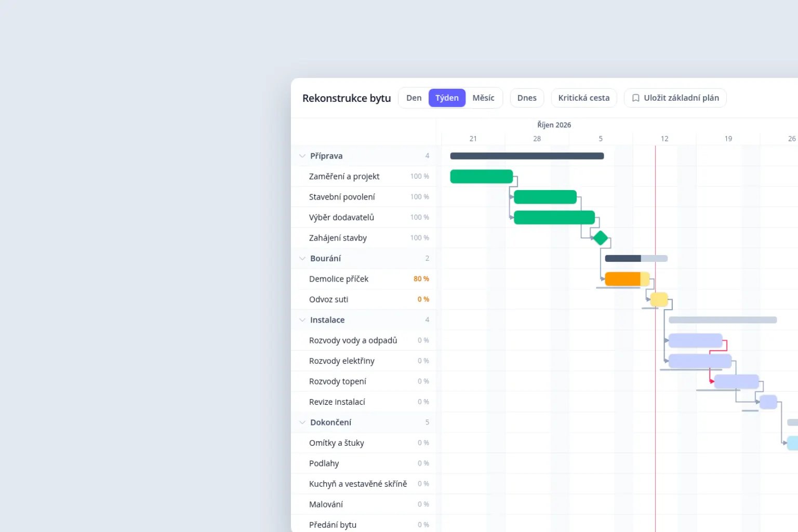Select the Týden view tab
This screenshot has width=798, height=532.
(x=447, y=98)
